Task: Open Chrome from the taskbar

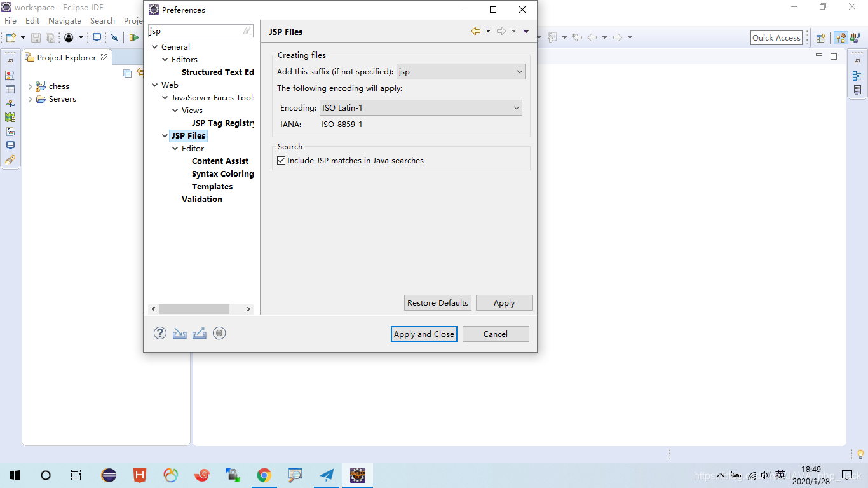Action: [264, 475]
